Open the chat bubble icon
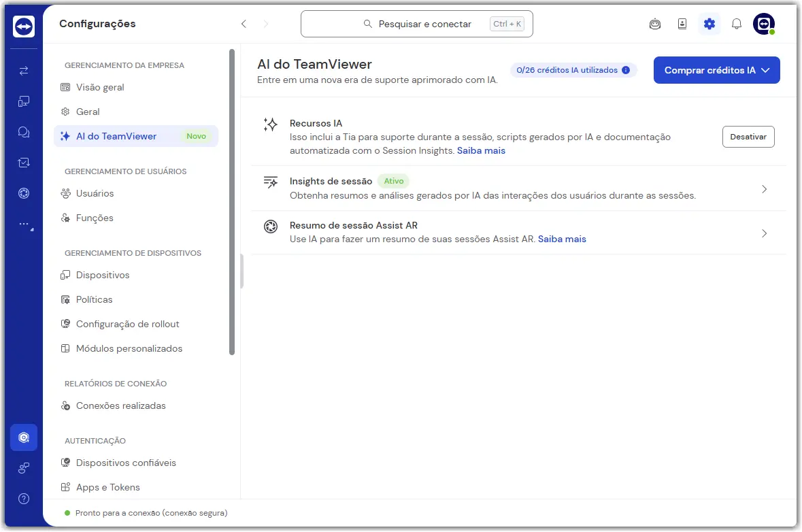Screen dimensions: 802x532 pyautogui.click(x=24, y=132)
